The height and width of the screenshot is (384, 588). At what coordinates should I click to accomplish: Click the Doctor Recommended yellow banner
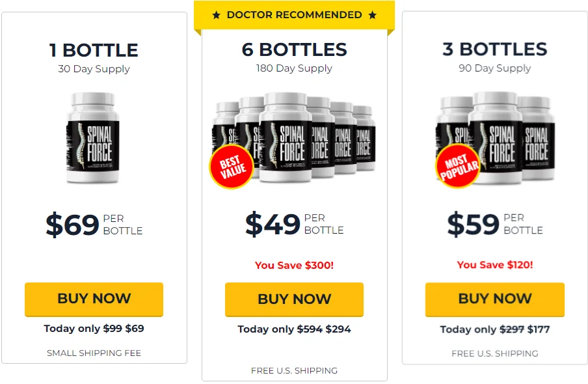tap(294, 15)
